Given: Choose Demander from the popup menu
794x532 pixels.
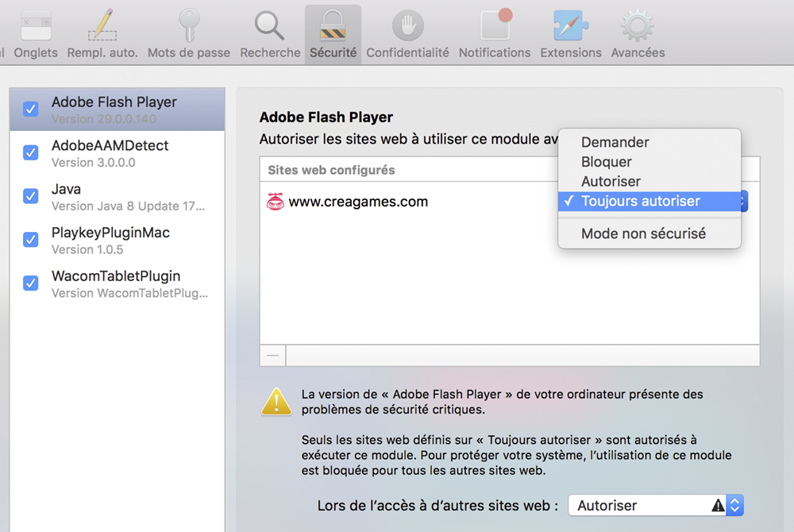Looking at the screenshot, I should [x=615, y=142].
